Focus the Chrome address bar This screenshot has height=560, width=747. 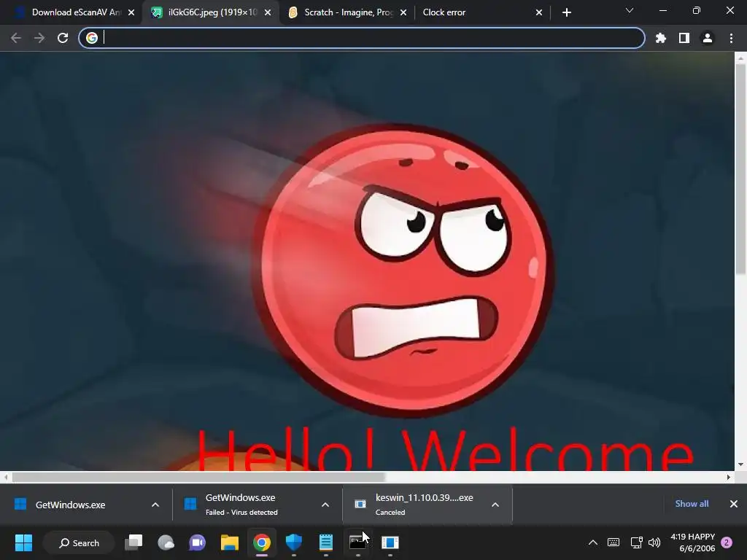362,38
